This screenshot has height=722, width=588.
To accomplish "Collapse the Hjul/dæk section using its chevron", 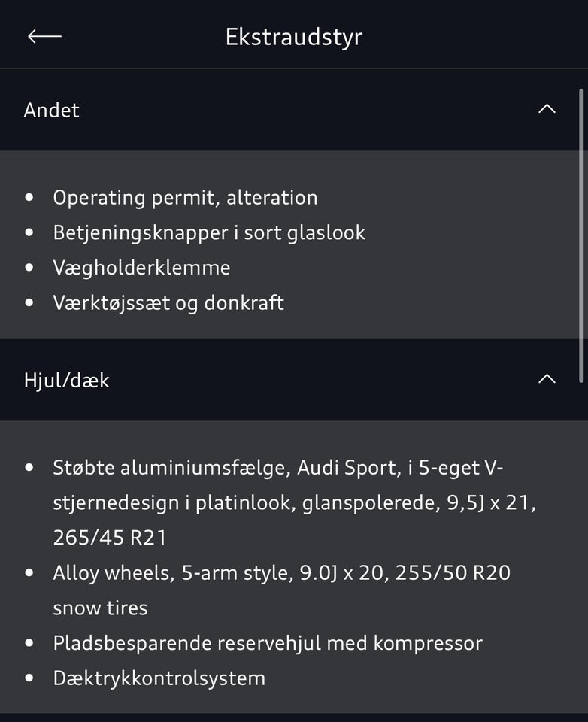I will (x=548, y=378).
